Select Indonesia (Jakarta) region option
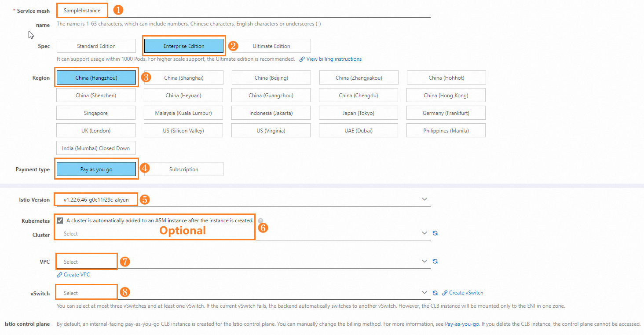Image resolution: width=644 pixels, height=335 pixels. [x=271, y=113]
